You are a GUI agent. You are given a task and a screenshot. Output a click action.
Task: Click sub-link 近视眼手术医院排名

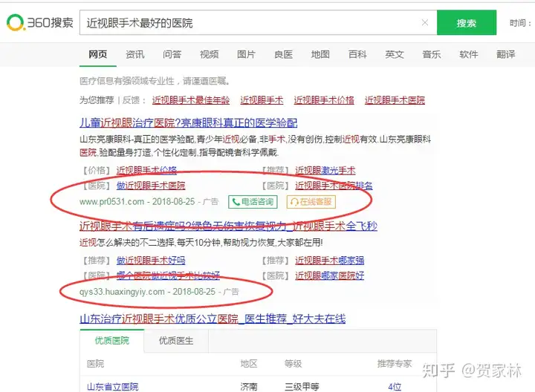[x=334, y=186]
